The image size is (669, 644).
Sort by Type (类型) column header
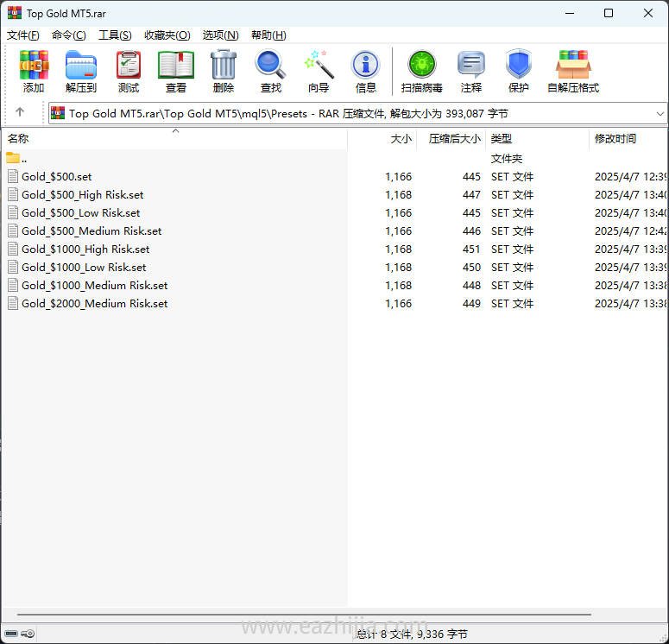(x=538, y=139)
